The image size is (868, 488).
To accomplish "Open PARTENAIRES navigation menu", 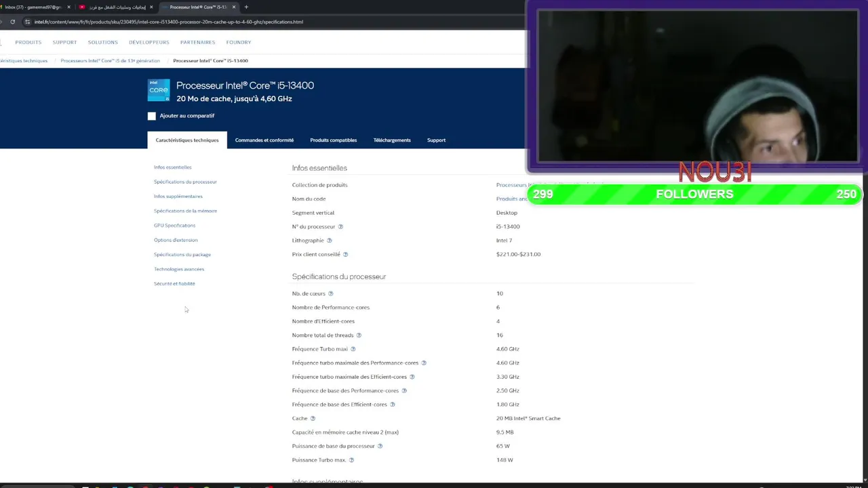I will (198, 42).
